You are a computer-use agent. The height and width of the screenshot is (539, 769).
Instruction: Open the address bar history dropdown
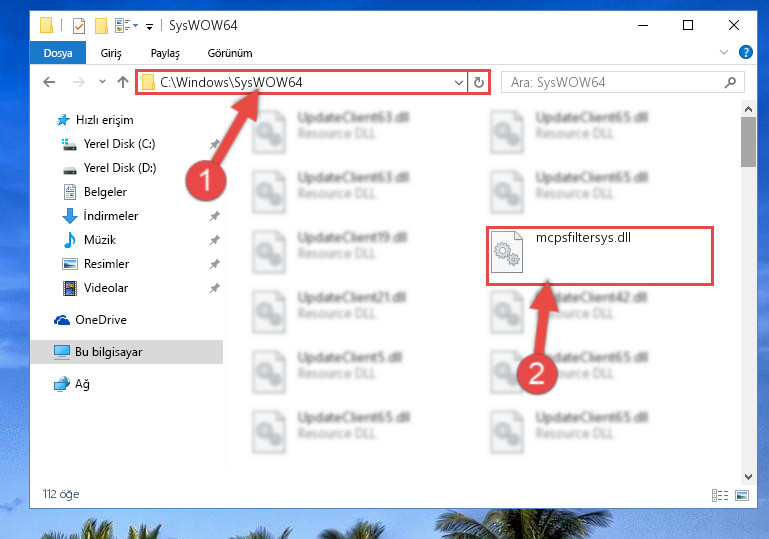[x=459, y=82]
